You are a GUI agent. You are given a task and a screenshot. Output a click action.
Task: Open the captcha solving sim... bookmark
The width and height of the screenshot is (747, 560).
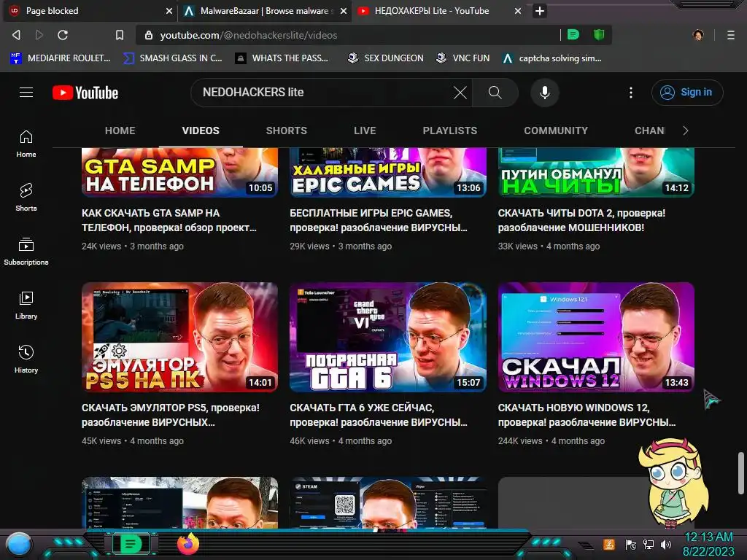[552, 58]
